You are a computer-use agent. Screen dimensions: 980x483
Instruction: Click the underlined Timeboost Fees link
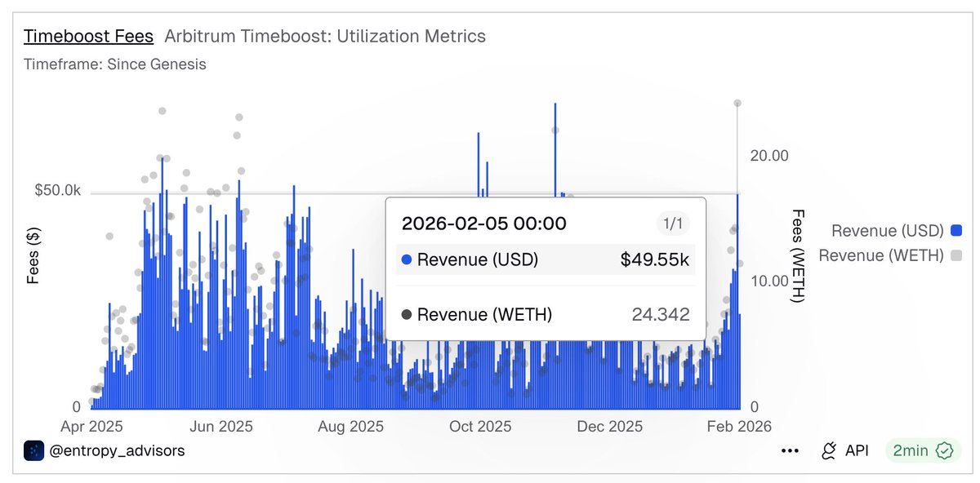88,36
